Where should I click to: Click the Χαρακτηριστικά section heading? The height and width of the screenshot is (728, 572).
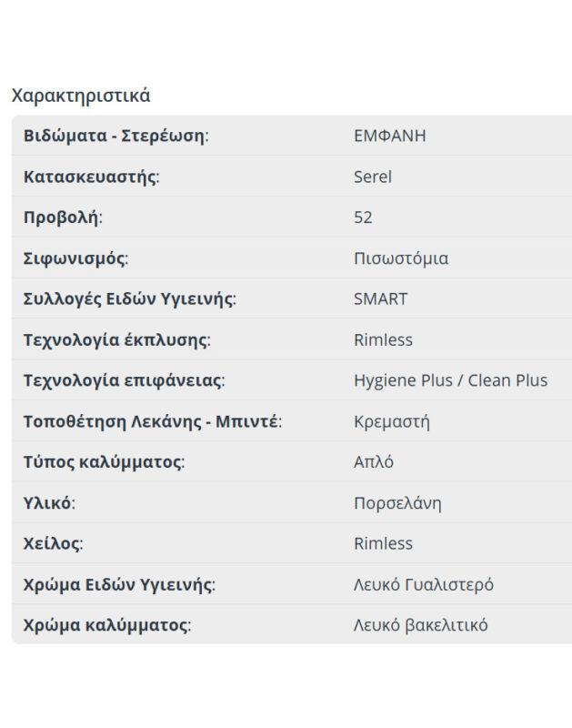point(81,96)
